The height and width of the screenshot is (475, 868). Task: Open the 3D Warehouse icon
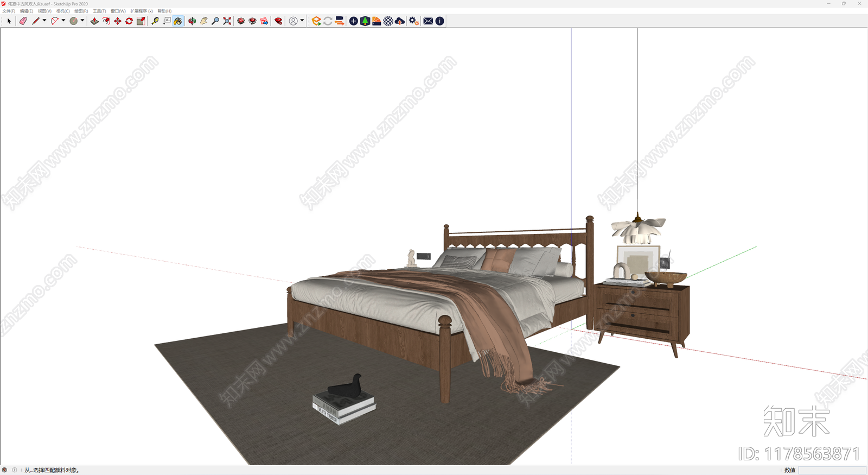click(x=241, y=21)
